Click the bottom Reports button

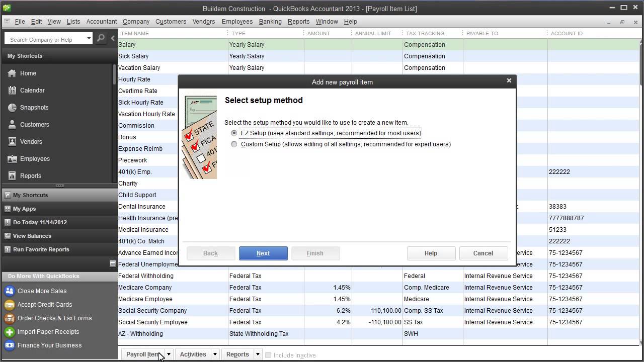[x=237, y=354]
